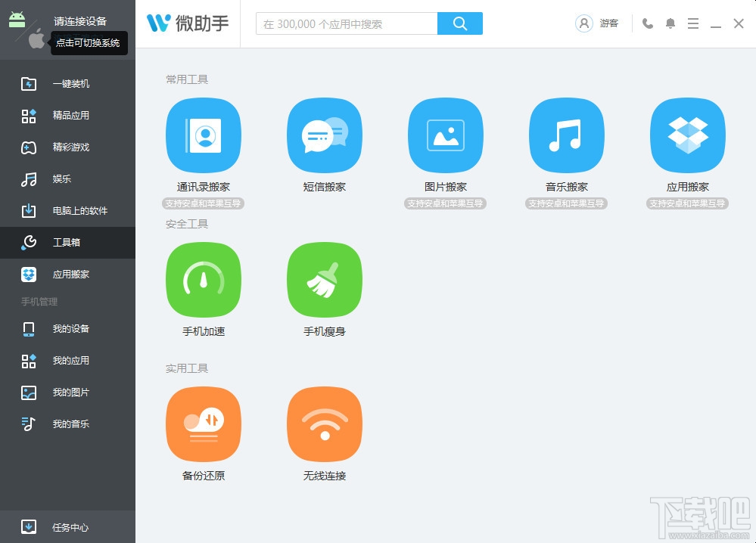Click 支持安卓和苹果互导 badge under 图片搬家
The height and width of the screenshot is (543, 756).
pyautogui.click(x=445, y=203)
